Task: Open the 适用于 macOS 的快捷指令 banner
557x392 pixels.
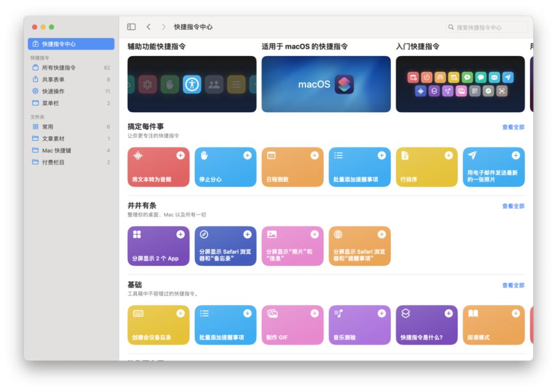Action: (x=326, y=84)
